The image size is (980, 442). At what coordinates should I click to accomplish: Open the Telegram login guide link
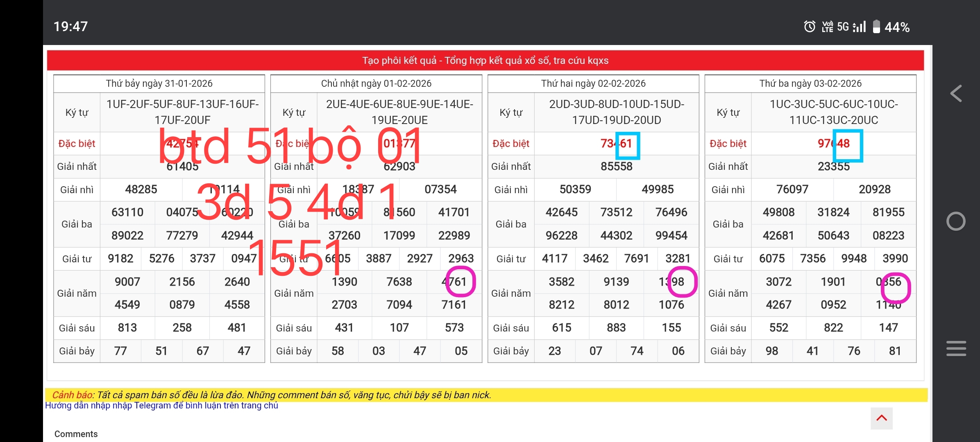point(161,406)
